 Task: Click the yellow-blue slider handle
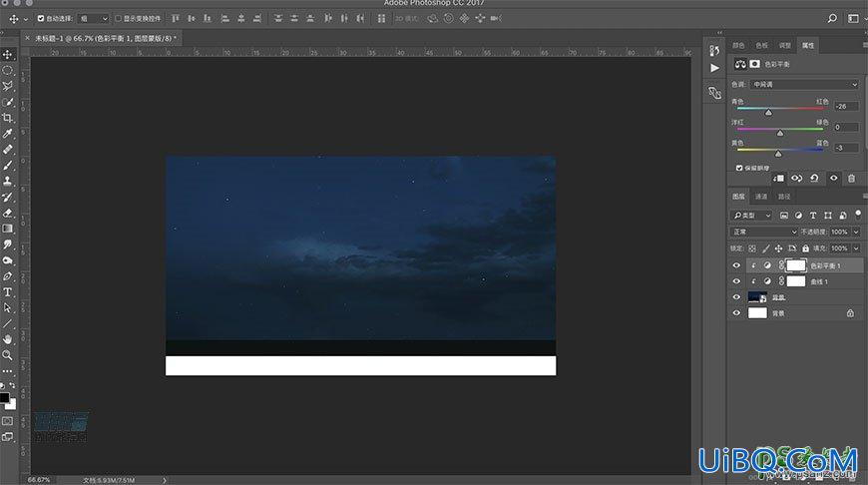(778, 154)
